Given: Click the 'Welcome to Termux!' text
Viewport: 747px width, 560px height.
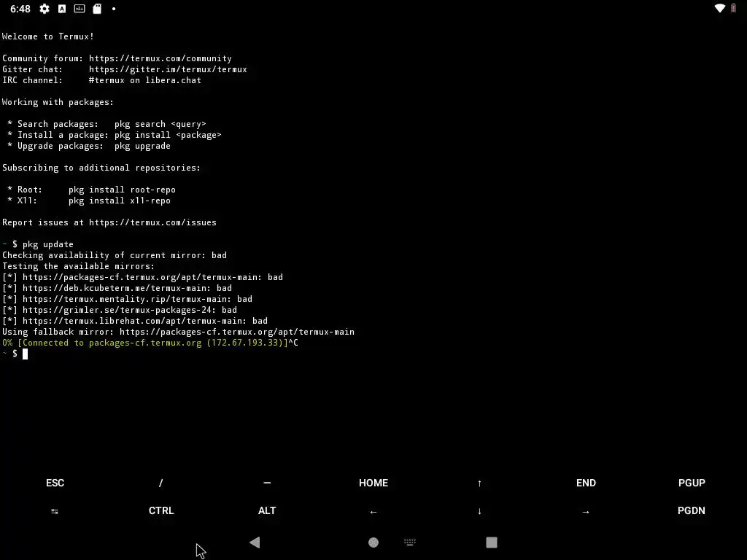Looking at the screenshot, I should pos(48,36).
